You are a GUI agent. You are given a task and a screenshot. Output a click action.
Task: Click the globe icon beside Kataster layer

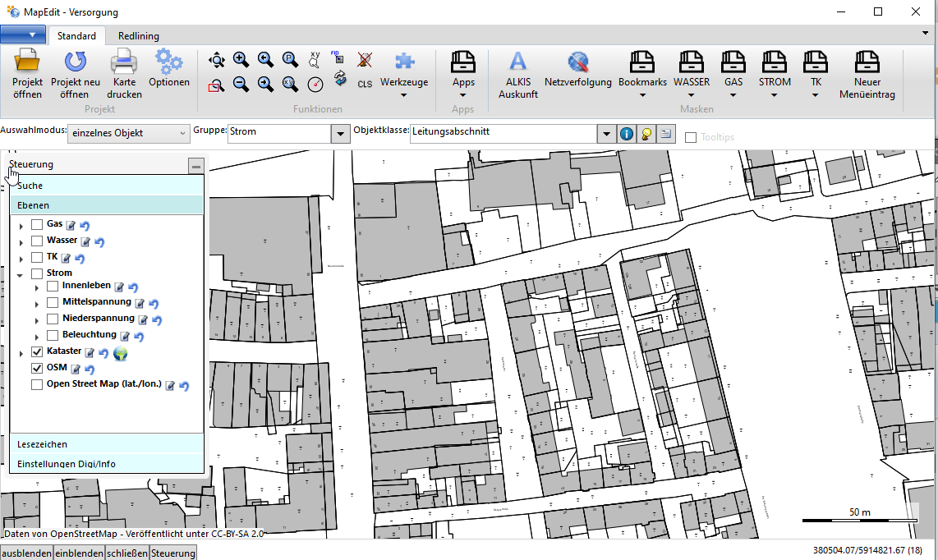point(121,353)
